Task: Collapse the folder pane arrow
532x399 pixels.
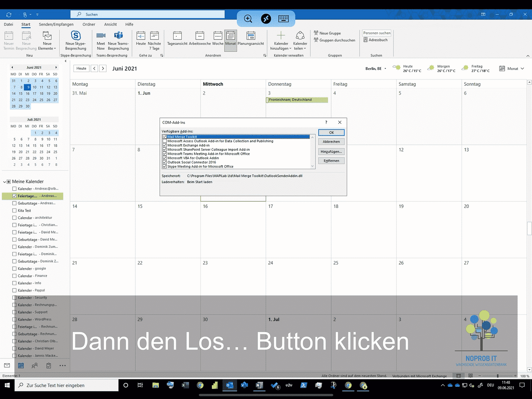Action: coord(65,61)
